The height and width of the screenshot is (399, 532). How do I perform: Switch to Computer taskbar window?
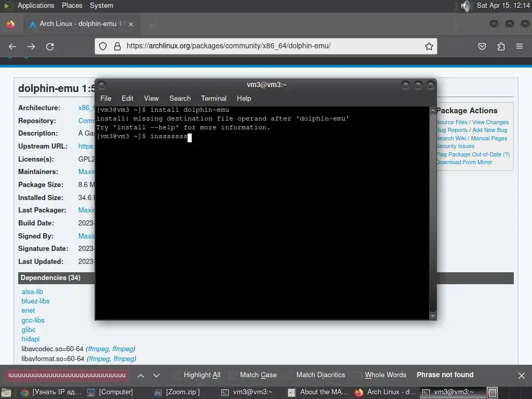tap(111, 392)
